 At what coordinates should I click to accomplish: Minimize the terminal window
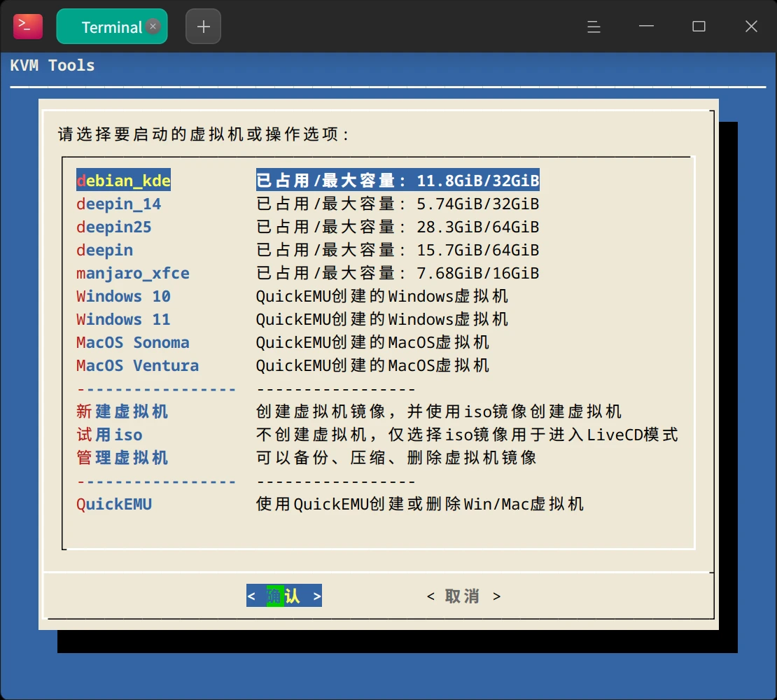[646, 27]
